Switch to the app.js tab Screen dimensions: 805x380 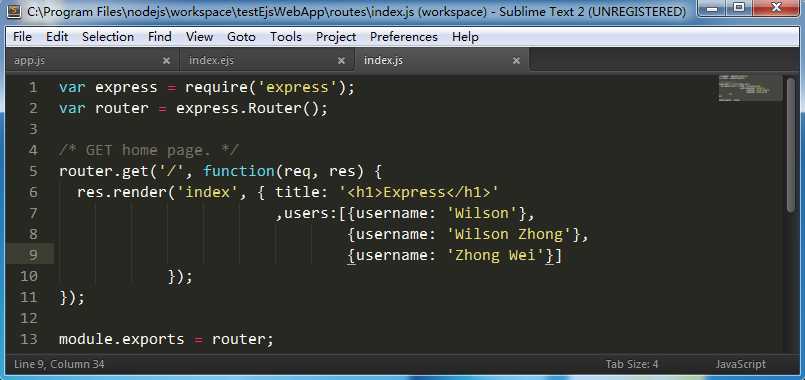tap(92, 61)
